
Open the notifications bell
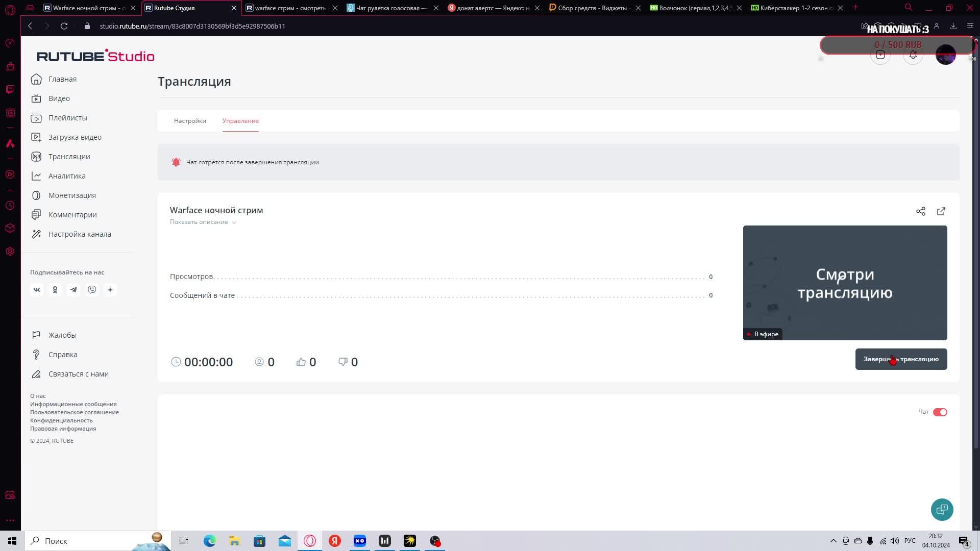tap(913, 55)
